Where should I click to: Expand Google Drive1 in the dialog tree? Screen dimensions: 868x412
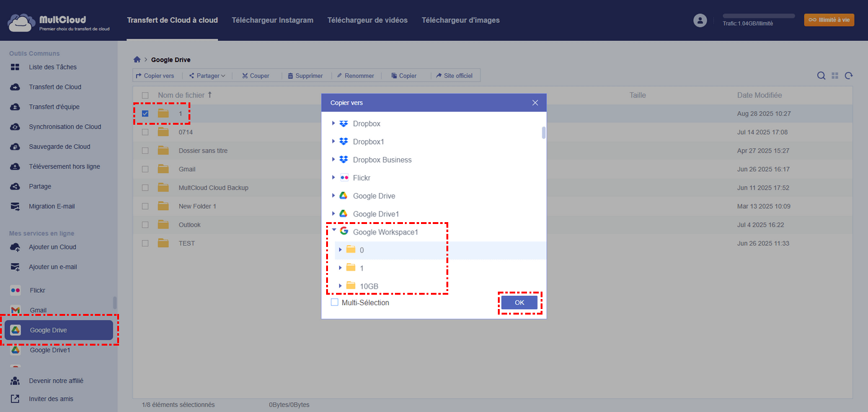point(334,213)
